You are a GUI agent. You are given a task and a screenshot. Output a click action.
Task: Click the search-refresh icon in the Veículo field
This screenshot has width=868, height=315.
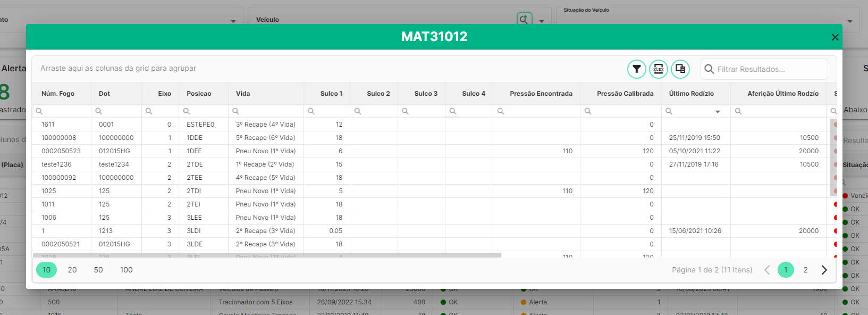click(524, 19)
